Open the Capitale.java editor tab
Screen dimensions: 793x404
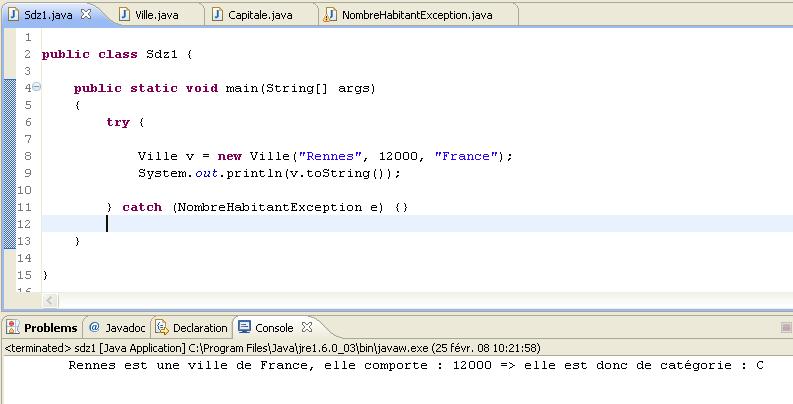260,15
